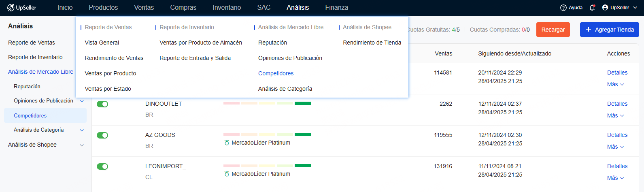Viewport: 644px width, 192px height.
Task: Select Reputación in the dropdown menu
Action: point(272,43)
